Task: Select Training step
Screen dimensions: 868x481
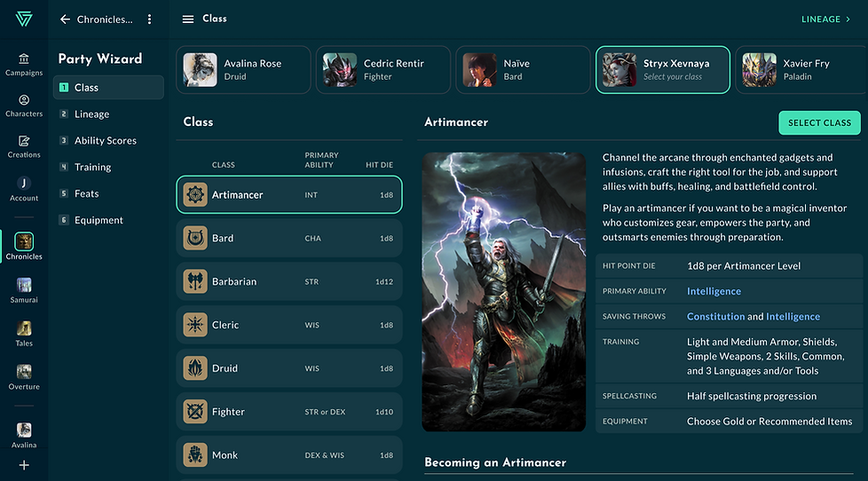Action: [x=108, y=167]
